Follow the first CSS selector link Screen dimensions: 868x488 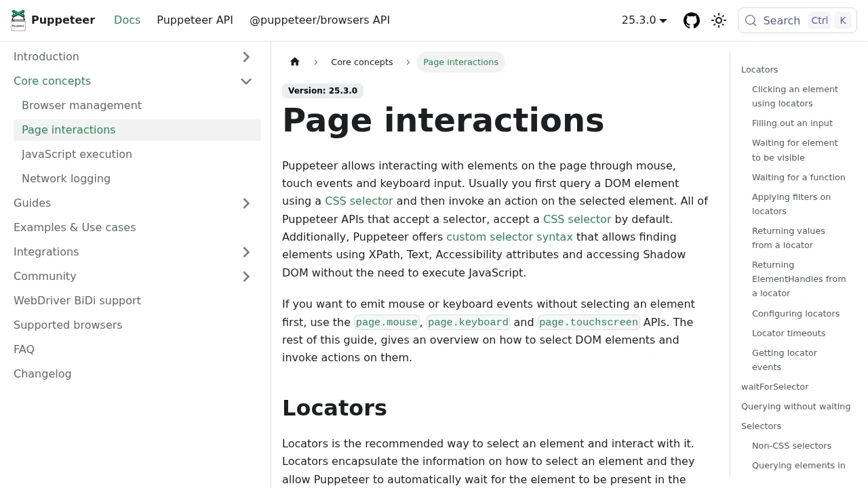[x=359, y=201]
